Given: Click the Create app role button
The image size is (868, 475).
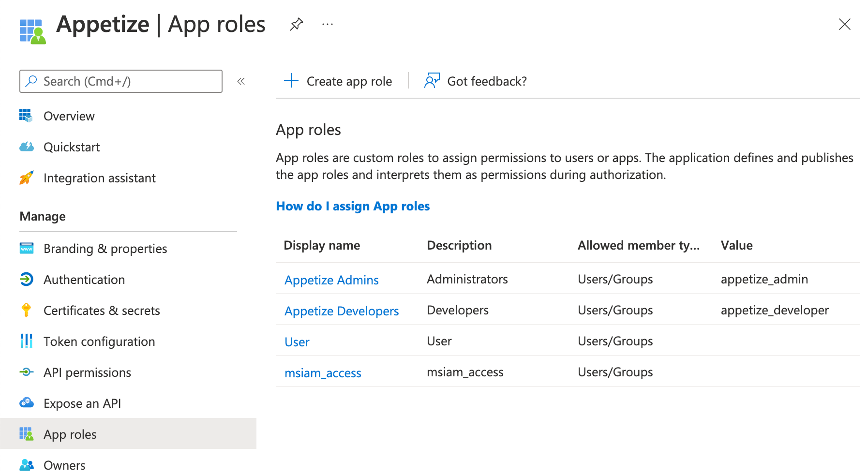Looking at the screenshot, I should [x=338, y=81].
